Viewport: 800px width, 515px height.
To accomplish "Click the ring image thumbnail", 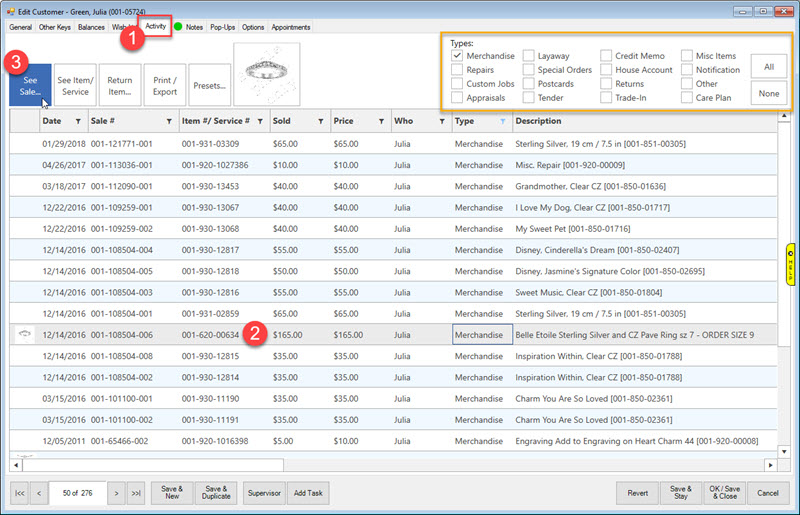I will point(266,75).
